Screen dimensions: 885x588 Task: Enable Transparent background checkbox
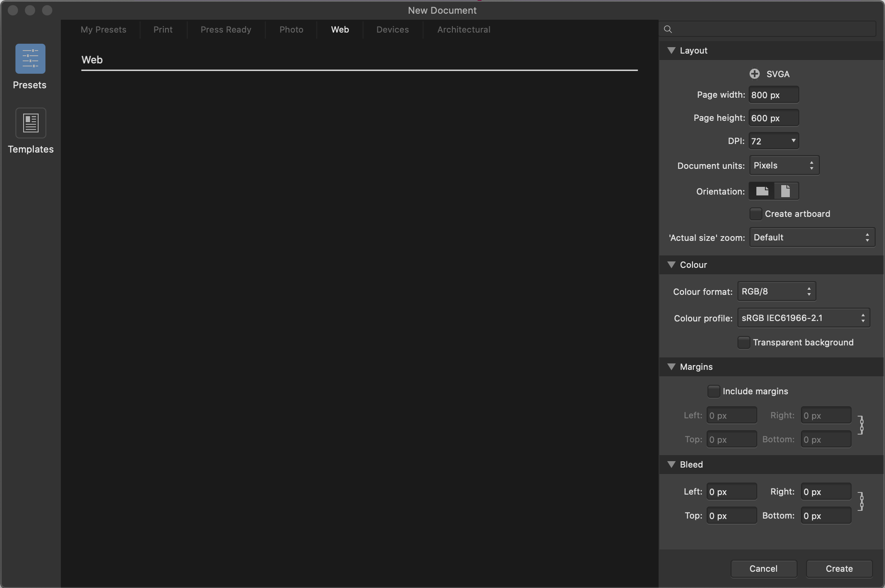coord(744,342)
